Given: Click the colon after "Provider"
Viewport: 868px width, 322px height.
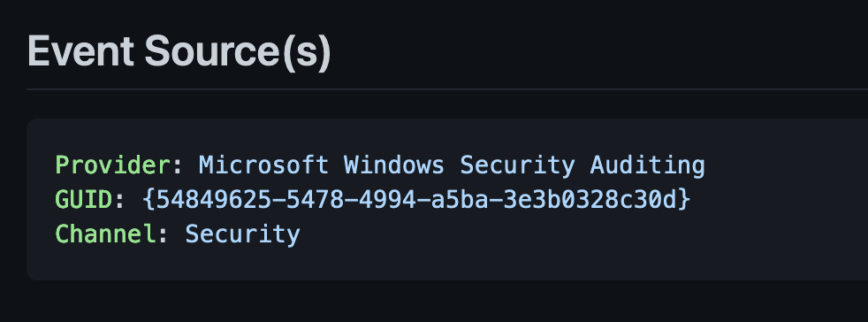Looking at the screenshot, I should point(178,166).
